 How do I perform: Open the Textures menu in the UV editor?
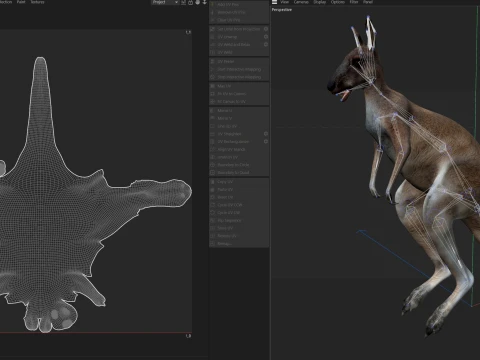(37, 2)
